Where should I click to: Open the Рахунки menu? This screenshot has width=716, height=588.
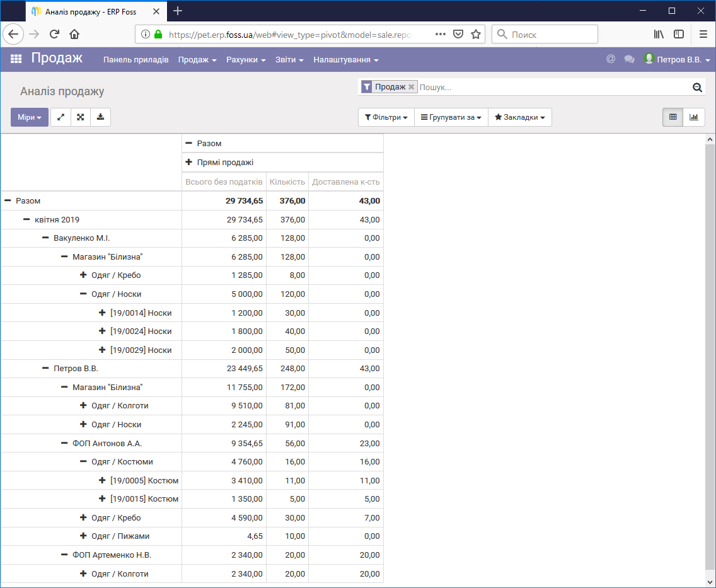[x=246, y=60]
